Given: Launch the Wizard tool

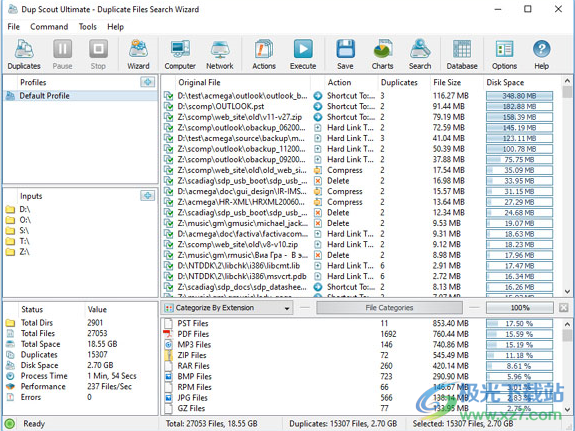Looking at the screenshot, I should tap(138, 54).
